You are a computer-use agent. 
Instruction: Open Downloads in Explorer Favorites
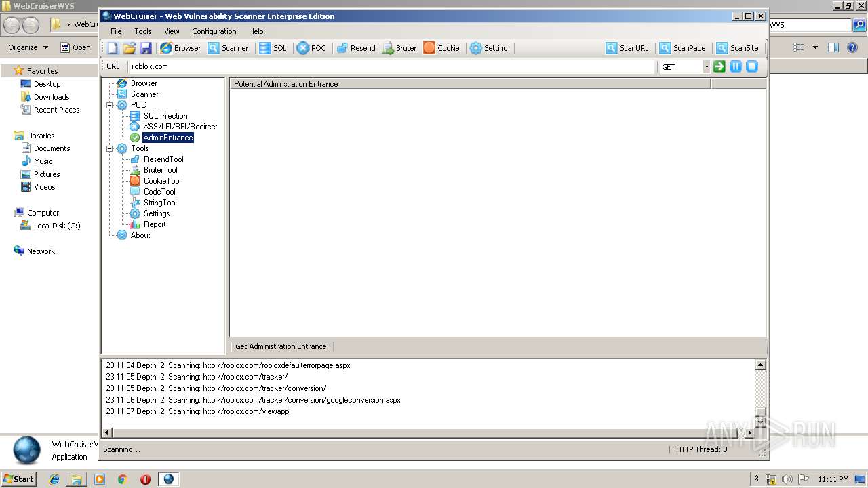coord(52,97)
